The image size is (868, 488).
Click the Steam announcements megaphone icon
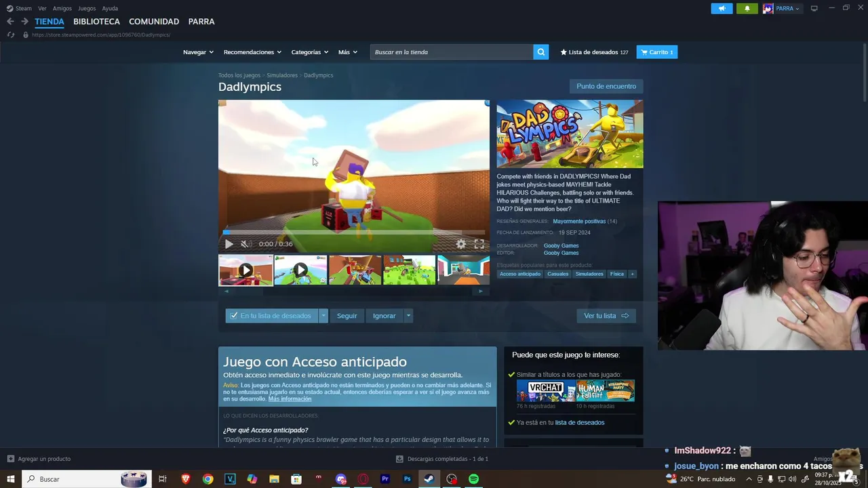(722, 8)
